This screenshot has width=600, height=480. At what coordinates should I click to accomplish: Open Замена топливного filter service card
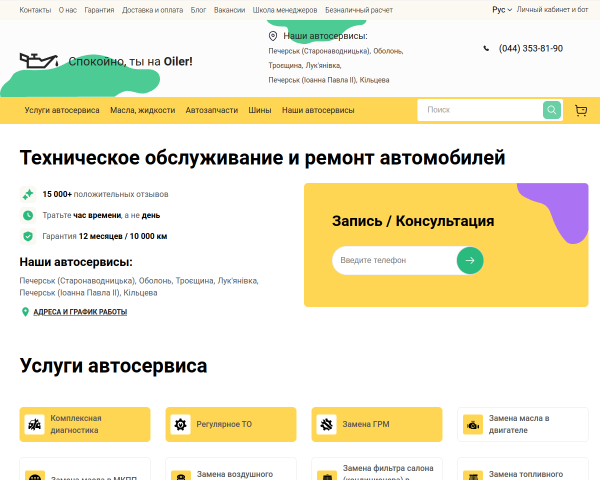523,469
